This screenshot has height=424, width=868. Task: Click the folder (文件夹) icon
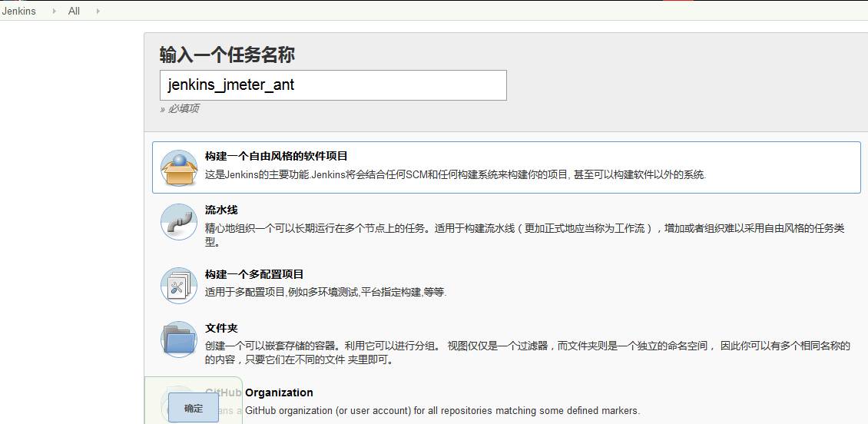179,340
